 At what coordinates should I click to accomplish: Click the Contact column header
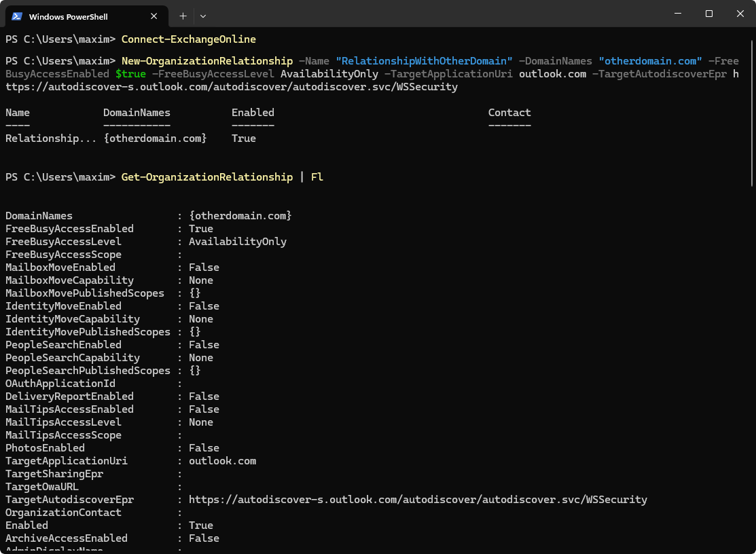point(509,113)
